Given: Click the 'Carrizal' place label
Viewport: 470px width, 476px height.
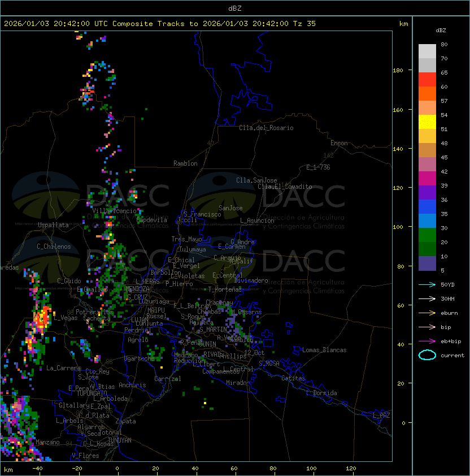Looking at the screenshot, I should point(168,379).
